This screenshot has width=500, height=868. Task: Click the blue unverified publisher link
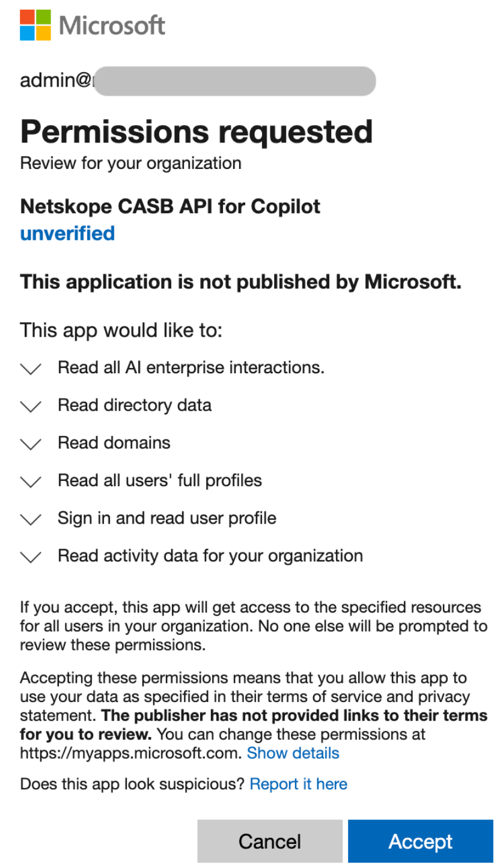click(67, 233)
